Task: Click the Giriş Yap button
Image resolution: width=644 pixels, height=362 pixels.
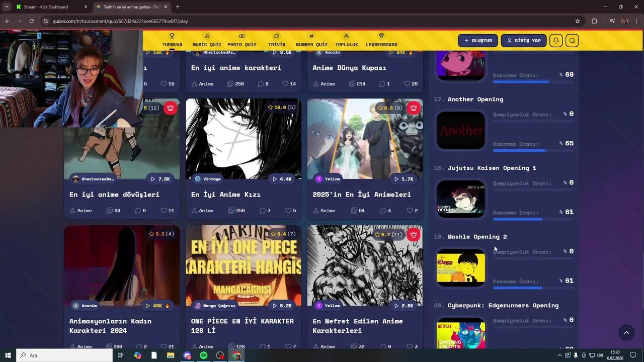Action: coord(524,41)
